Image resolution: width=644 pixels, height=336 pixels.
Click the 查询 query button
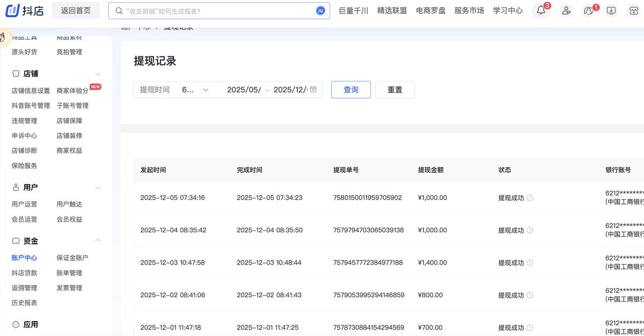pyautogui.click(x=350, y=90)
